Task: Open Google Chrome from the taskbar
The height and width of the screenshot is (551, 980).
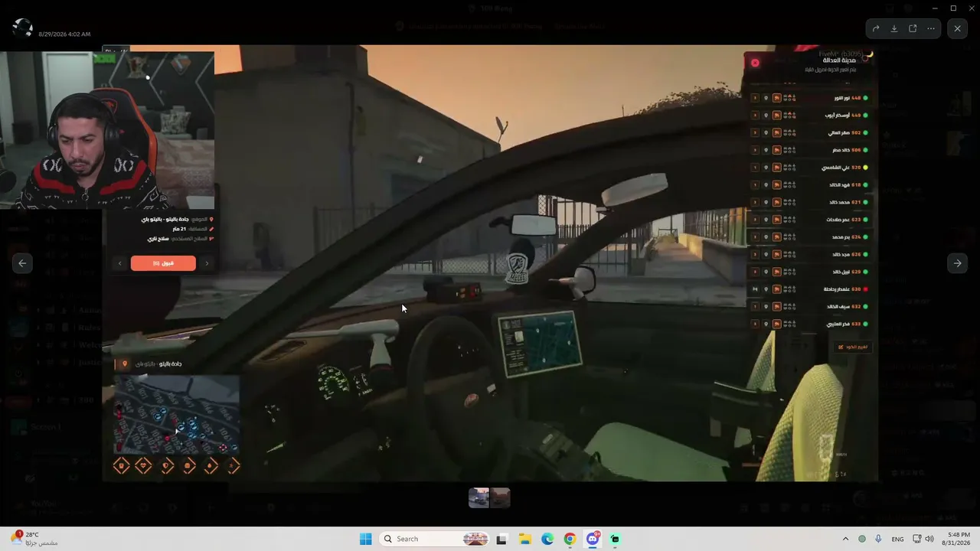Action: pyautogui.click(x=570, y=539)
